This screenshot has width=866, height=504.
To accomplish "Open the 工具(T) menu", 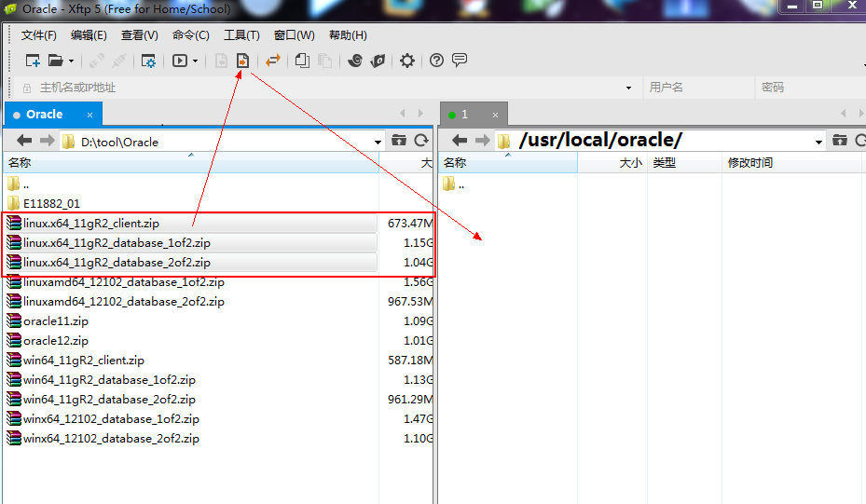I will tap(241, 35).
